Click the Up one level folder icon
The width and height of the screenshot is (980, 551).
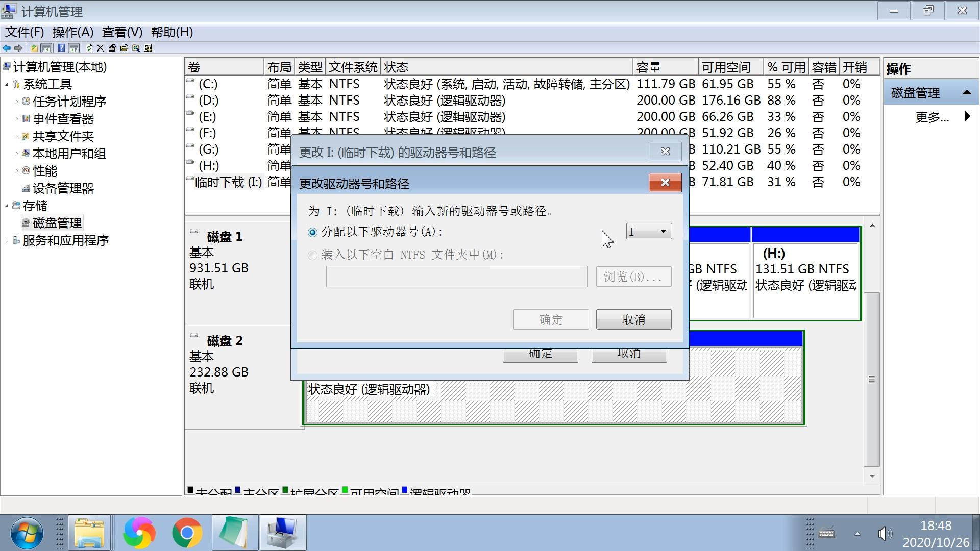tap(34, 48)
